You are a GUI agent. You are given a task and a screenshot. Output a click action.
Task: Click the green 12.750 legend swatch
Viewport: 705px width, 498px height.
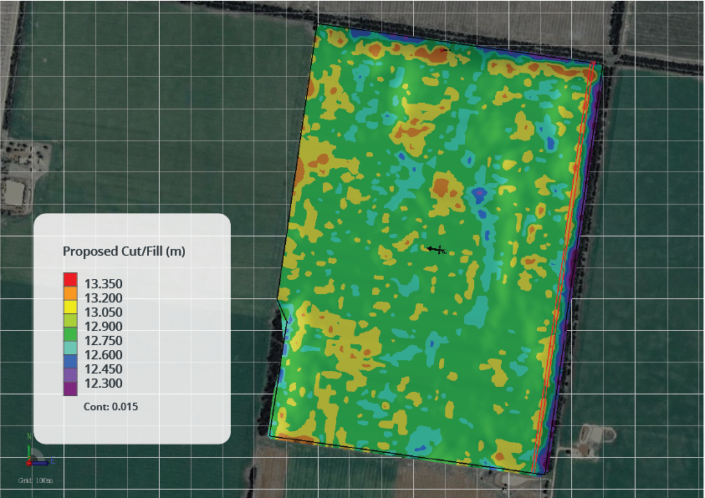point(70,342)
